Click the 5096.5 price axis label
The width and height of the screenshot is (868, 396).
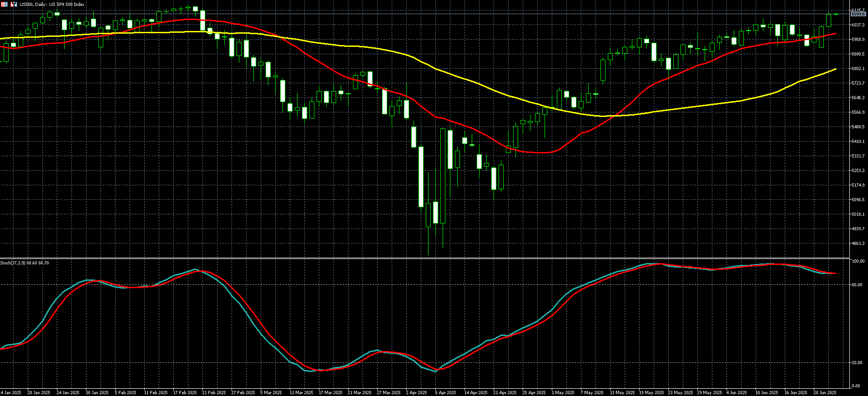pos(858,200)
